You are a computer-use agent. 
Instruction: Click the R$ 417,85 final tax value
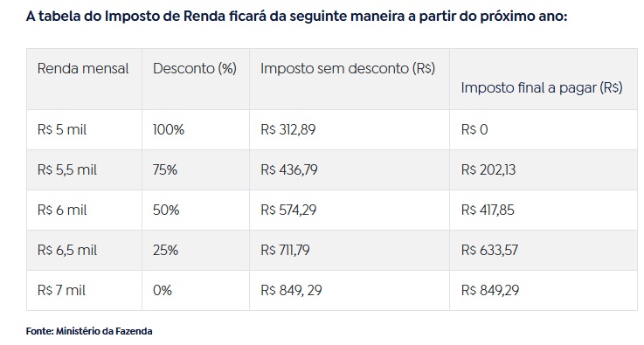click(488, 210)
